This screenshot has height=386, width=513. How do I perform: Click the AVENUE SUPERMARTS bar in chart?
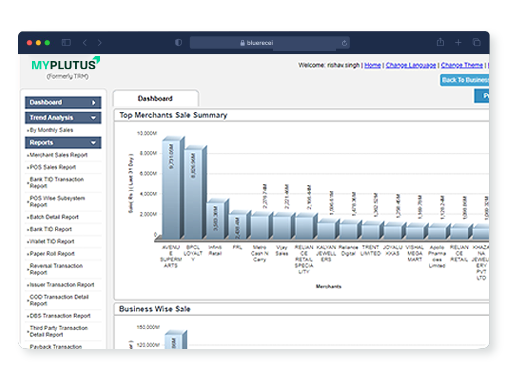click(x=173, y=188)
